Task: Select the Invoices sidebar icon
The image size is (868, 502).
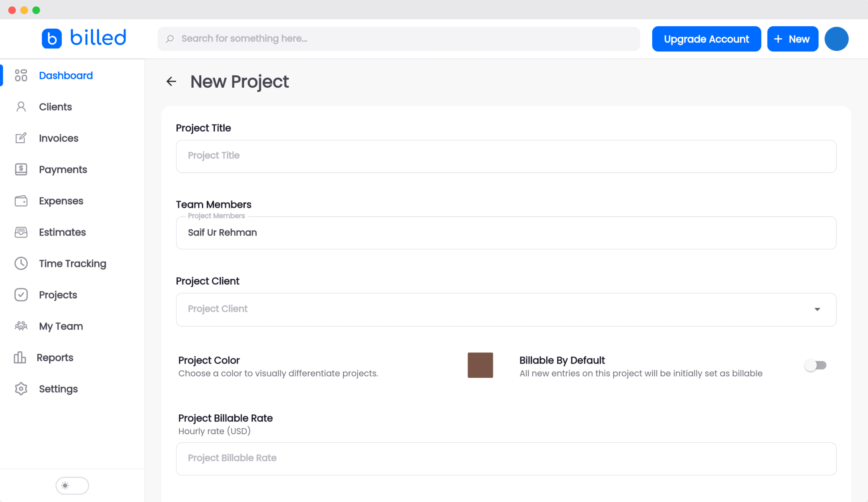Action: (21, 138)
